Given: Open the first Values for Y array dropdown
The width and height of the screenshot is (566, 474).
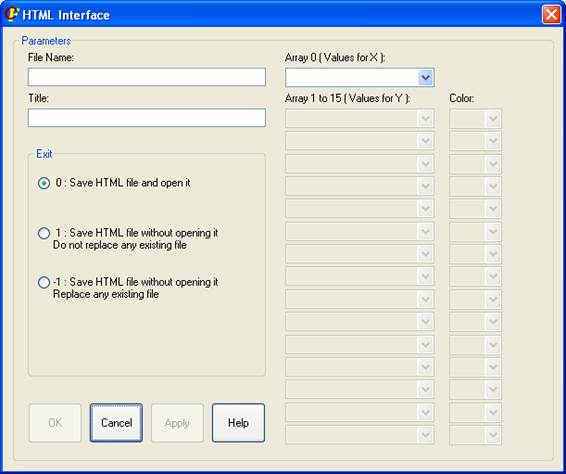Looking at the screenshot, I should 426,118.
